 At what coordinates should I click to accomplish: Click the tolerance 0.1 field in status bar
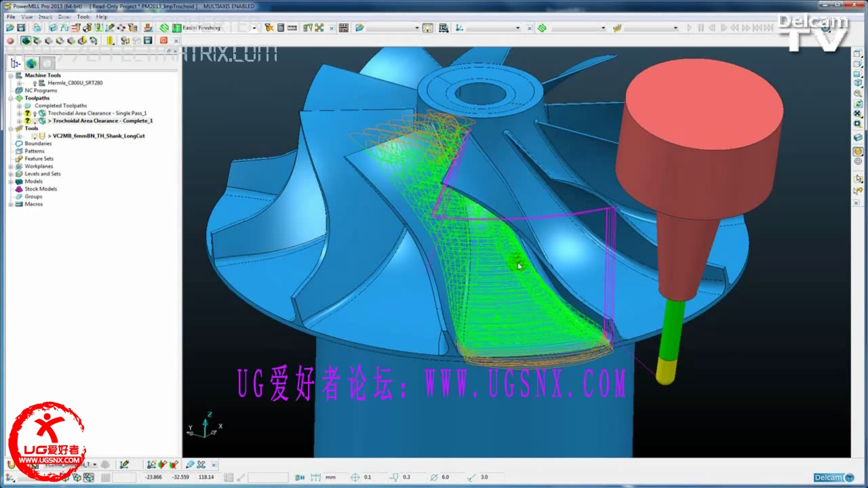click(x=376, y=477)
